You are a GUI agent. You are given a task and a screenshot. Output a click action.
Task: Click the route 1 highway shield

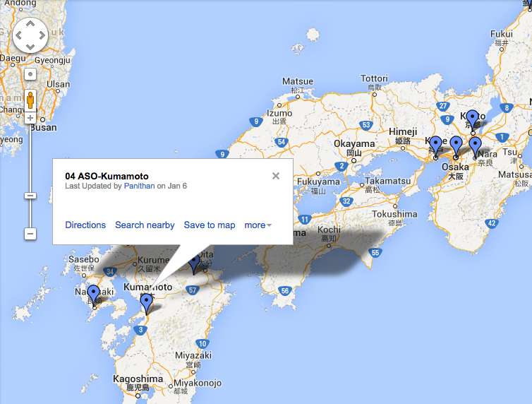[x=502, y=138]
